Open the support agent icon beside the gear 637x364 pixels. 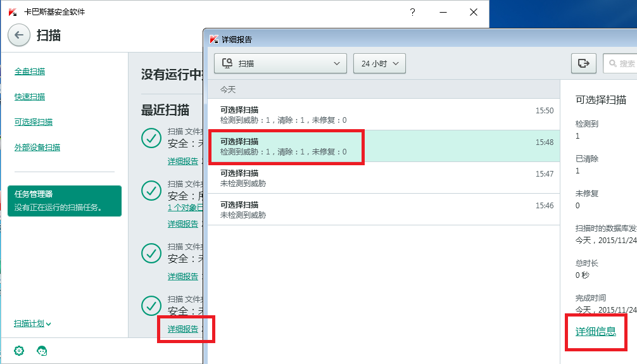coord(42,351)
